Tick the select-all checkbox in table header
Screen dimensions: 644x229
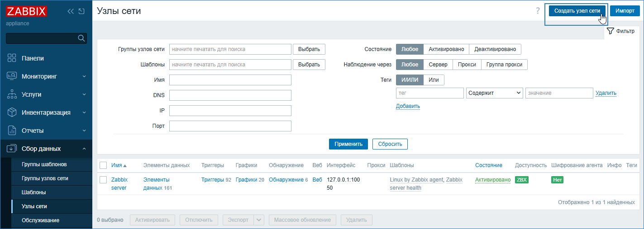pos(103,165)
